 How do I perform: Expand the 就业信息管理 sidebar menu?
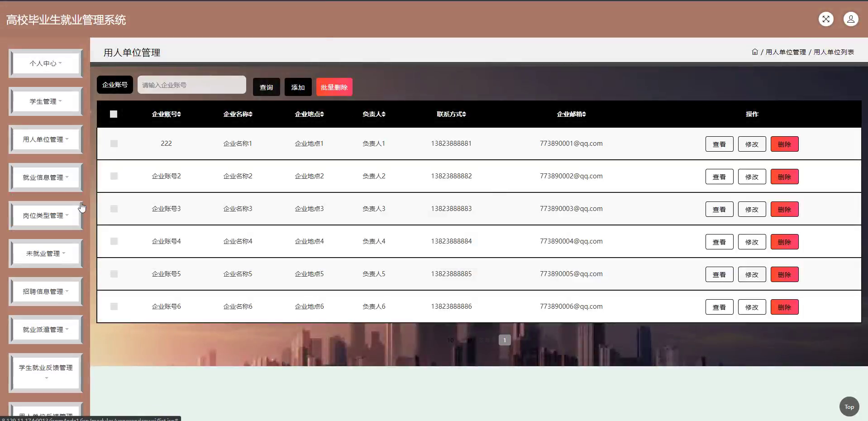46,177
